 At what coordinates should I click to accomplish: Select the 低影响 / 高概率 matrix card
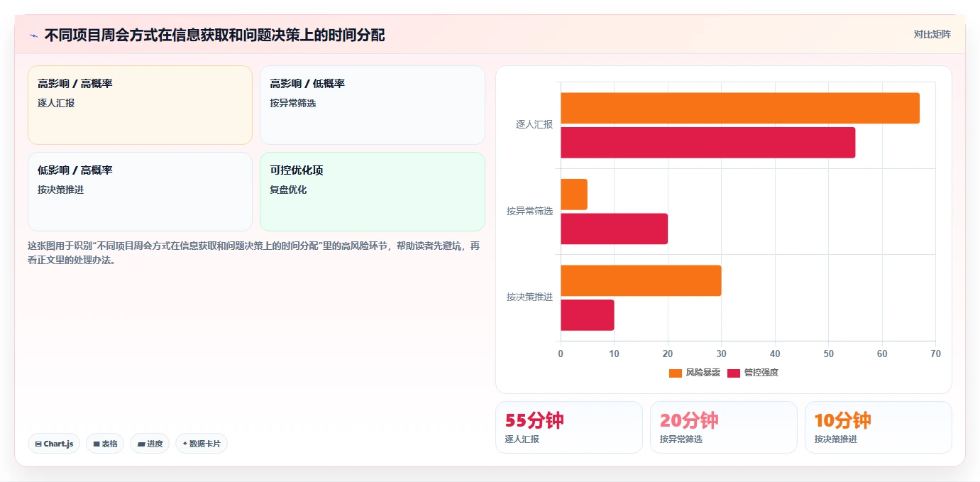pyautogui.click(x=140, y=192)
